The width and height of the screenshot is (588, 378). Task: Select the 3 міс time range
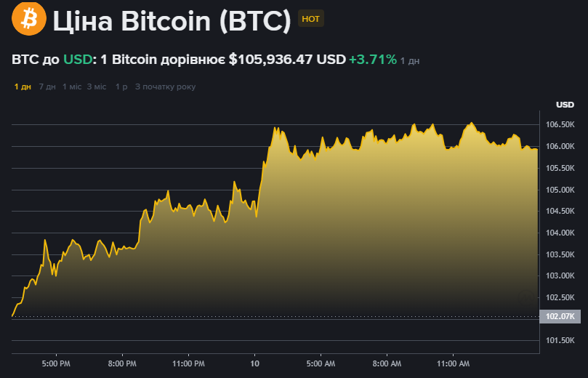pyautogui.click(x=97, y=87)
